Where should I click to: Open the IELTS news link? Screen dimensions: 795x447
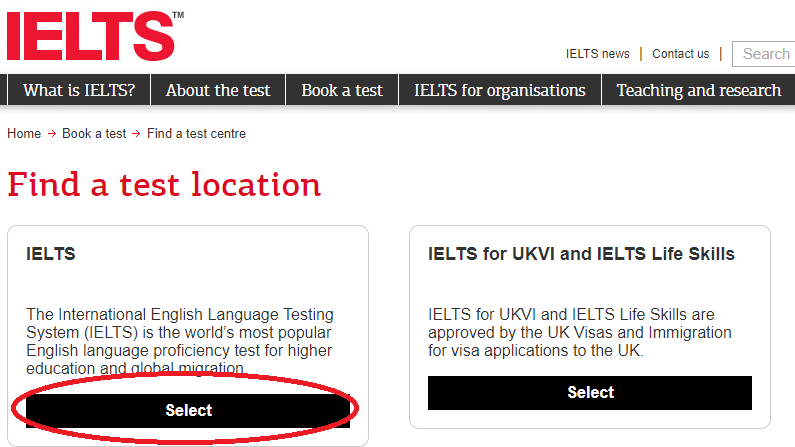(x=597, y=54)
